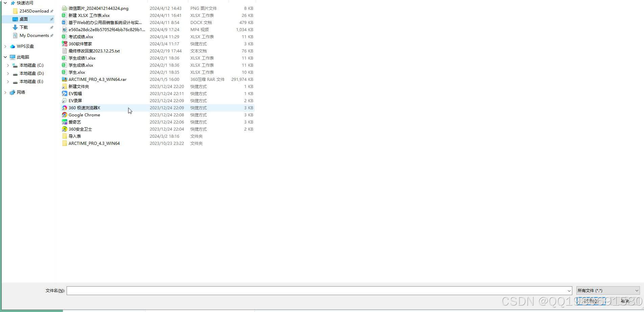
Task: Select the EV剪辑 shortcut icon
Action: 65,93
